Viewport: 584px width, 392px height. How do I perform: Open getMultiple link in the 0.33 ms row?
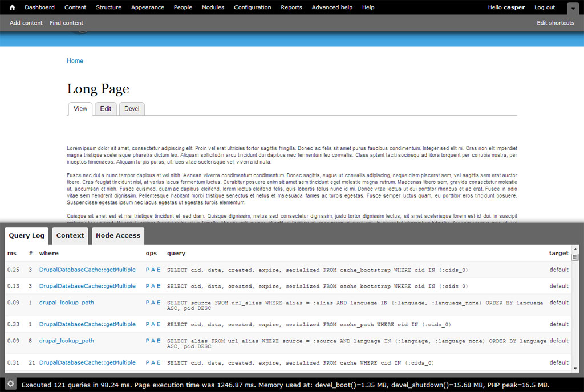click(87, 324)
